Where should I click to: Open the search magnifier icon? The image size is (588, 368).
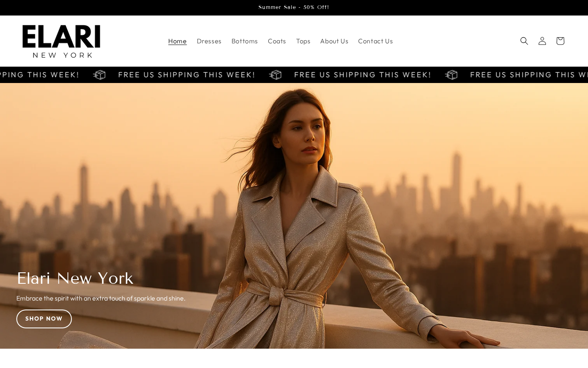pyautogui.click(x=524, y=41)
